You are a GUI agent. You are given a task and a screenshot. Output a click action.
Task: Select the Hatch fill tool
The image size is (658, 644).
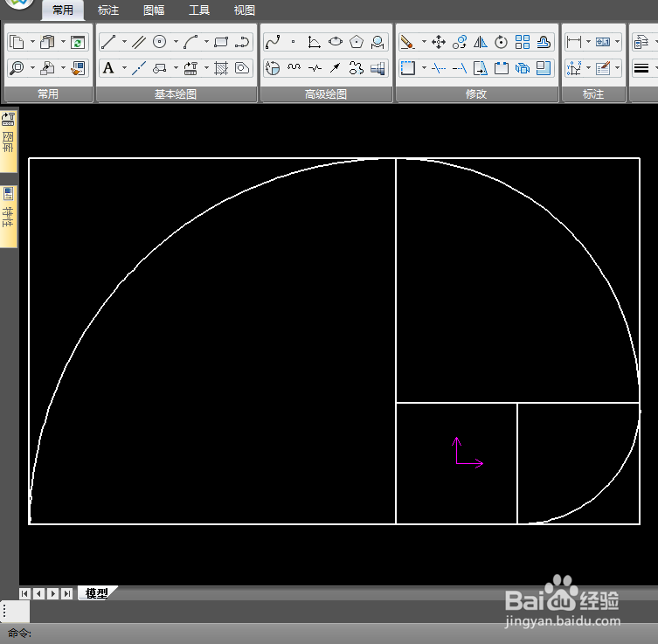(221, 68)
